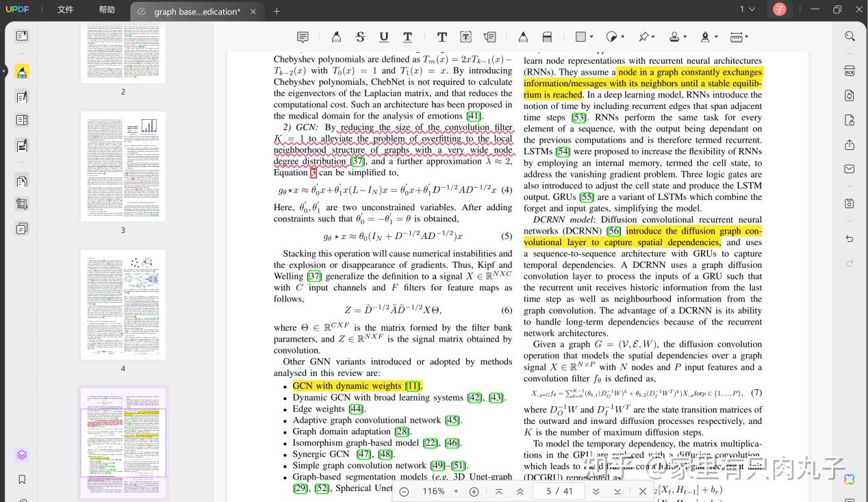Save the document with disk icon

click(x=850, y=203)
